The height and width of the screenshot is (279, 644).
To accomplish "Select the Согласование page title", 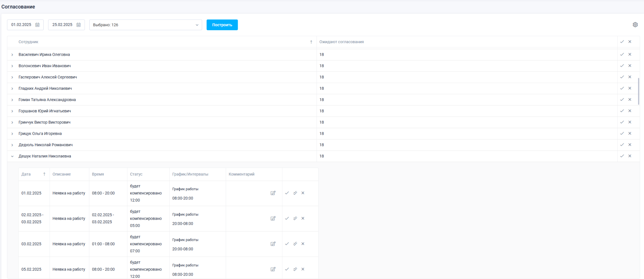I will pos(18,7).
